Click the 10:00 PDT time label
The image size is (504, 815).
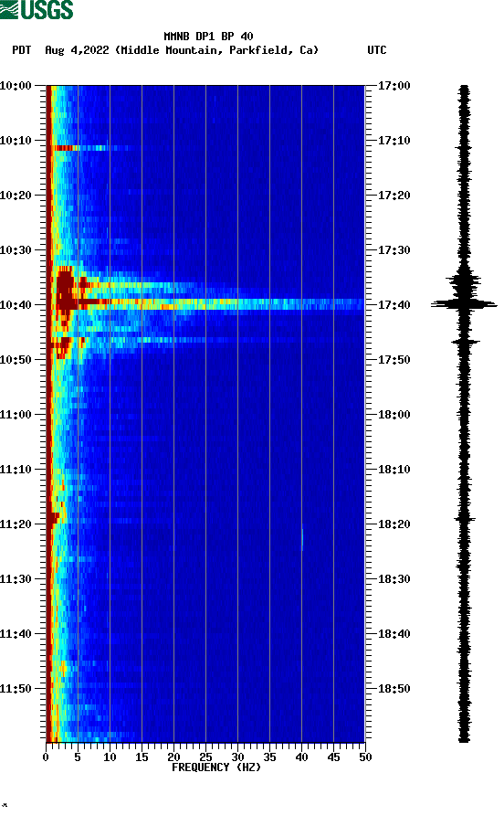pyautogui.click(x=16, y=86)
